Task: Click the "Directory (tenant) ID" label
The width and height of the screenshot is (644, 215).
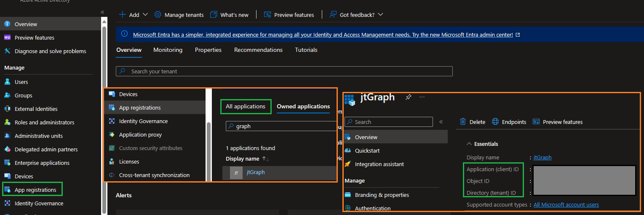Action: (x=491, y=193)
